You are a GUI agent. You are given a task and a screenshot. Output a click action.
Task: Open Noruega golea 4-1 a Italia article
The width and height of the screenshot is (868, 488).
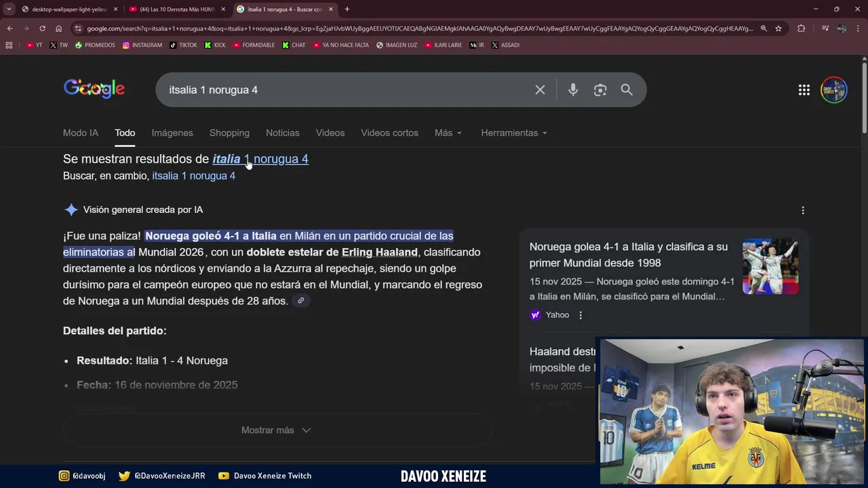(629, 255)
